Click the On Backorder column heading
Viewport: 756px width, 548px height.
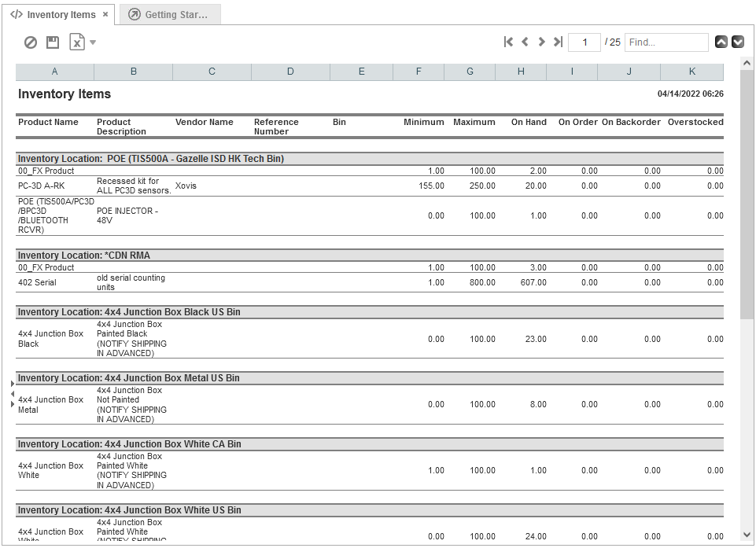[x=631, y=122]
